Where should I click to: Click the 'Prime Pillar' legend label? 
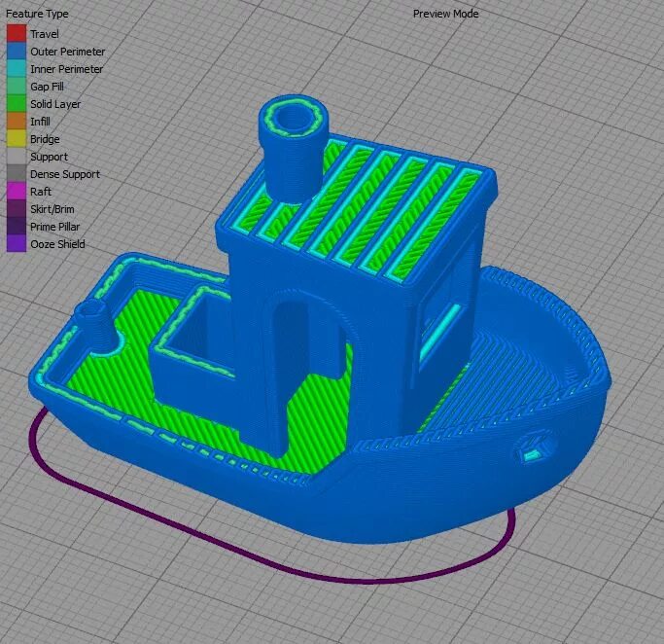(55, 227)
